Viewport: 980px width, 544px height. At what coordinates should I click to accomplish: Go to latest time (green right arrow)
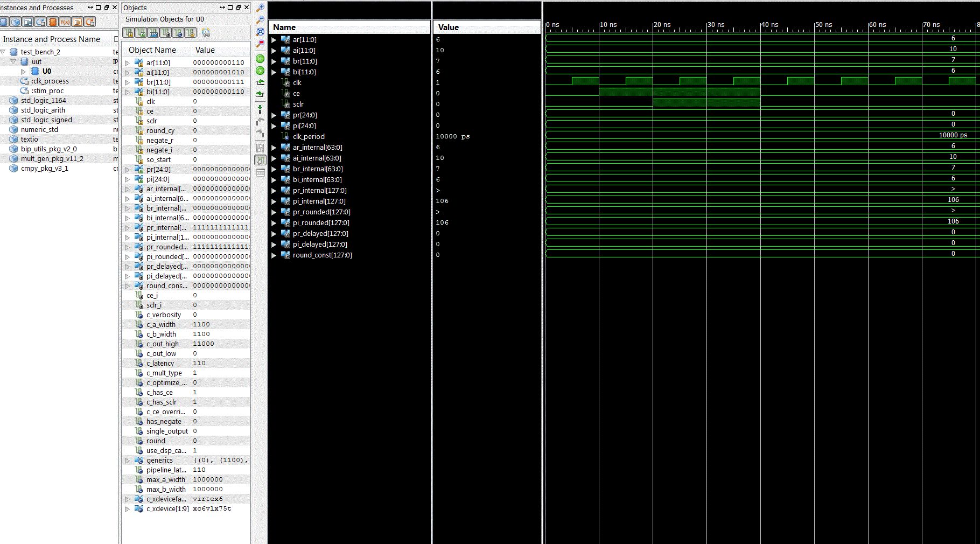[260, 71]
